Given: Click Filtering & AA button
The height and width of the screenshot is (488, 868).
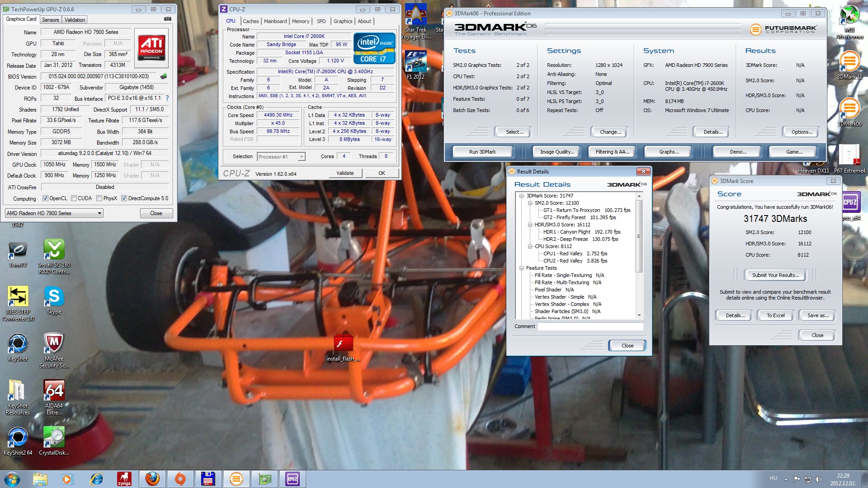Looking at the screenshot, I should (x=613, y=152).
